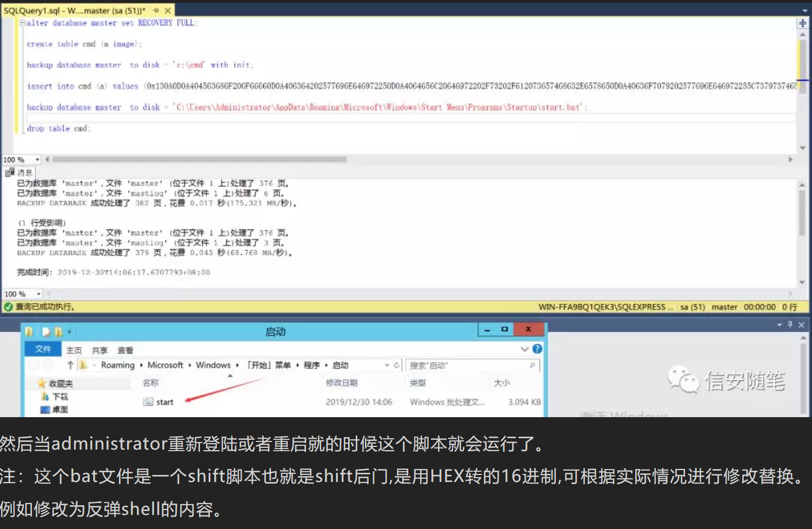This screenshot has height=529, width=812.
Task: Sort files by 大小 column header
Action: click(x=502, y=383)
